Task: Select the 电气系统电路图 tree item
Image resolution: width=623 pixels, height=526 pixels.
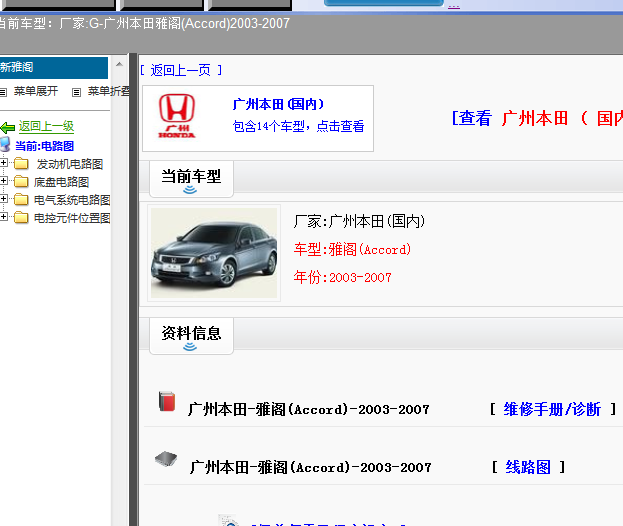Action: [72, 200]
